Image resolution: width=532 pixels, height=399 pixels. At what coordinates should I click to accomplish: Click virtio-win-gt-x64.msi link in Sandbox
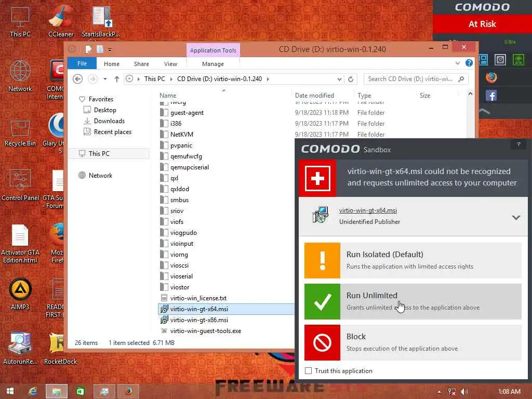pyautogui.click(x=368, y=210)
